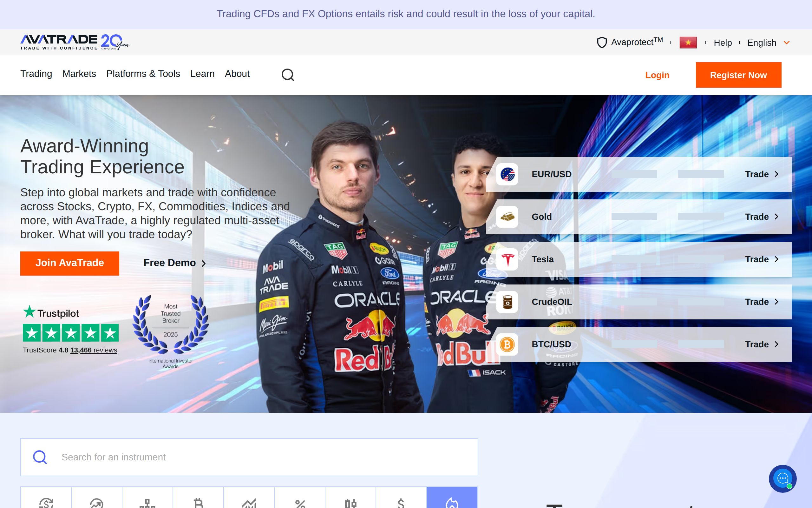Click the Vietnam flag country icon
This screenshot has height=508, width=812.
(688, 43)
